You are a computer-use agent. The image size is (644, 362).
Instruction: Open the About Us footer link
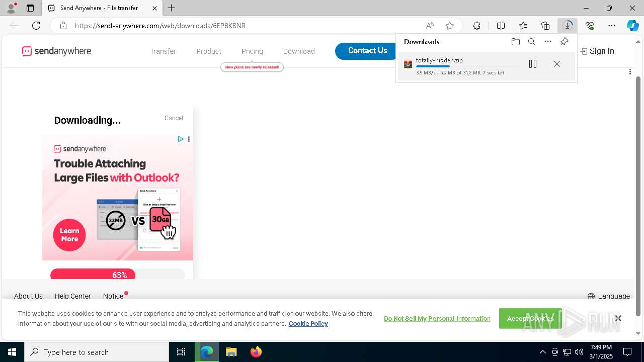(x=28, y=296)
